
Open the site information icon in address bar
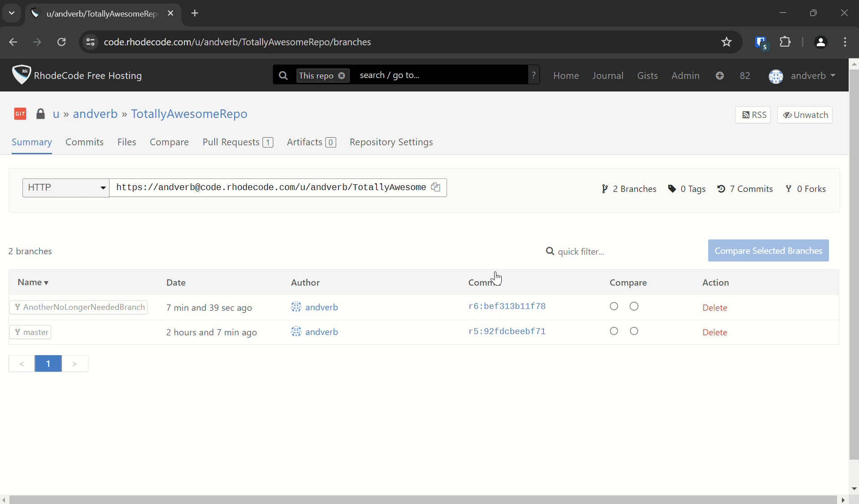coord(90,42)
